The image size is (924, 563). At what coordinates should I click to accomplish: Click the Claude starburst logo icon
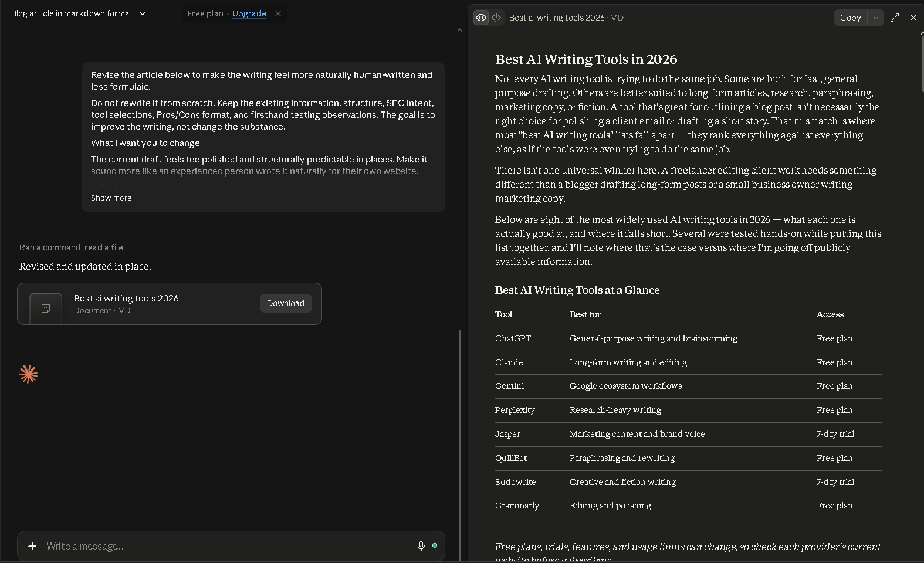(x=28, y=374)
